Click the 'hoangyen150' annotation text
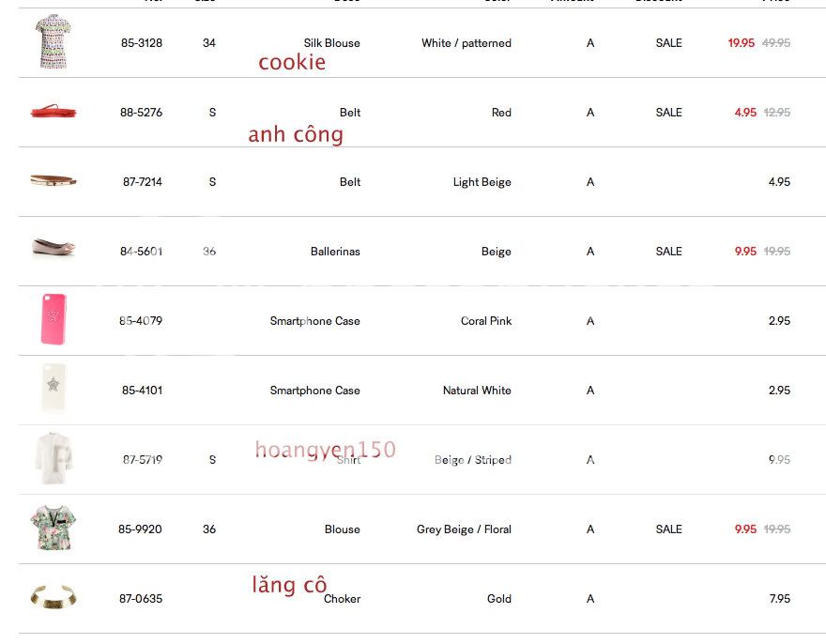 (325, 451)
